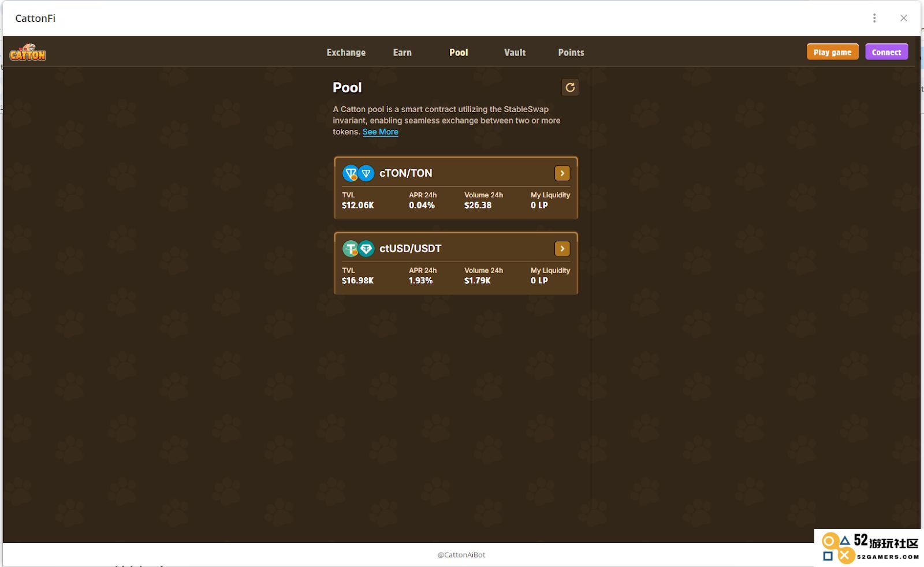Switch to the Earn tab
This screenshot has width=924, height=567.
[x=403, y=53]
